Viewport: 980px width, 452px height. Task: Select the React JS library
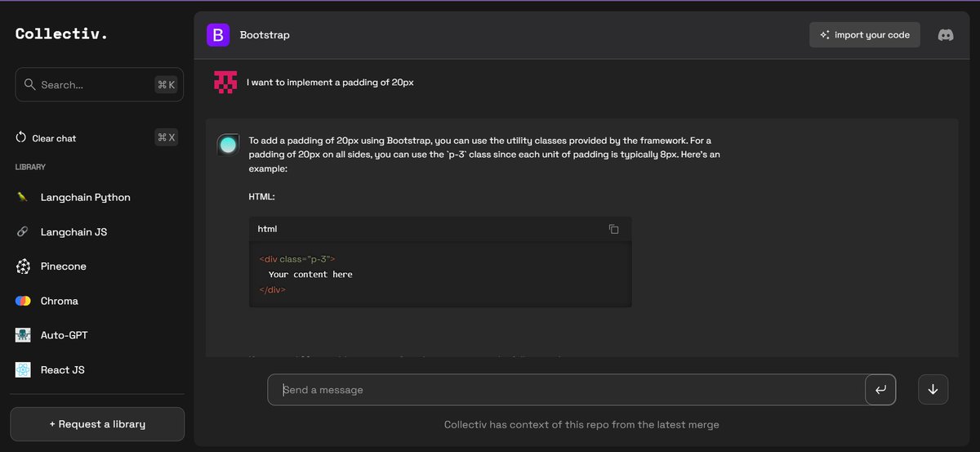click(63, 369)
